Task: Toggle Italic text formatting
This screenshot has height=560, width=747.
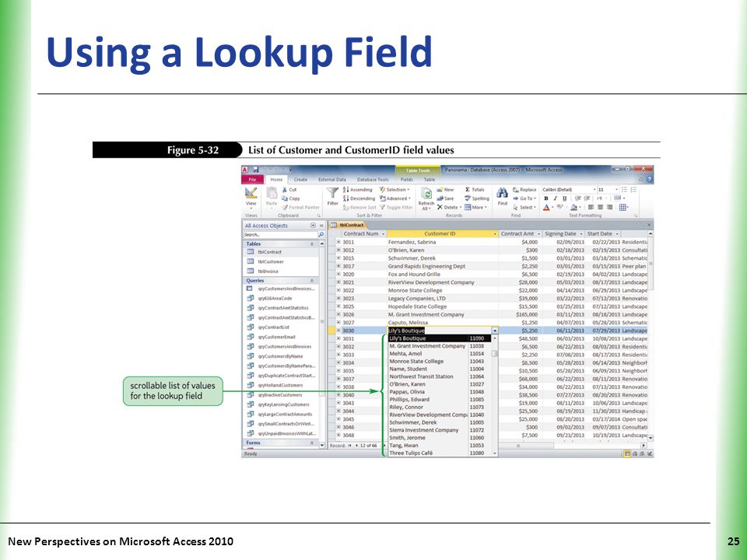Action: point(555,198)
